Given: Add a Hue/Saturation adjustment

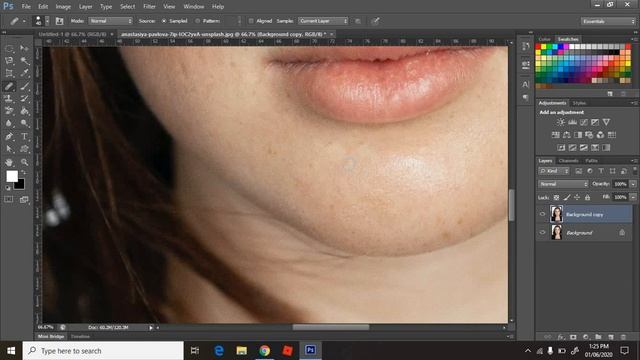Looking at the screenshot, I should click(x=556, y=135).
